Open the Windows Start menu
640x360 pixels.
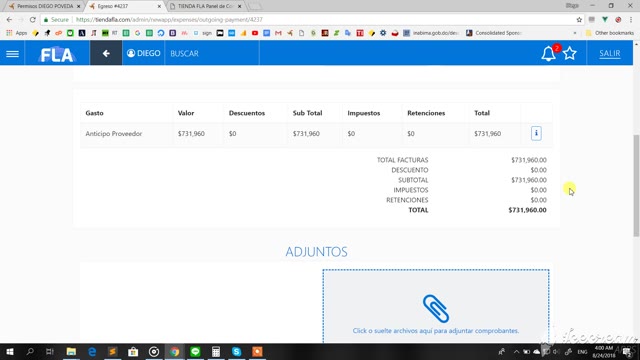pos(10,351)
